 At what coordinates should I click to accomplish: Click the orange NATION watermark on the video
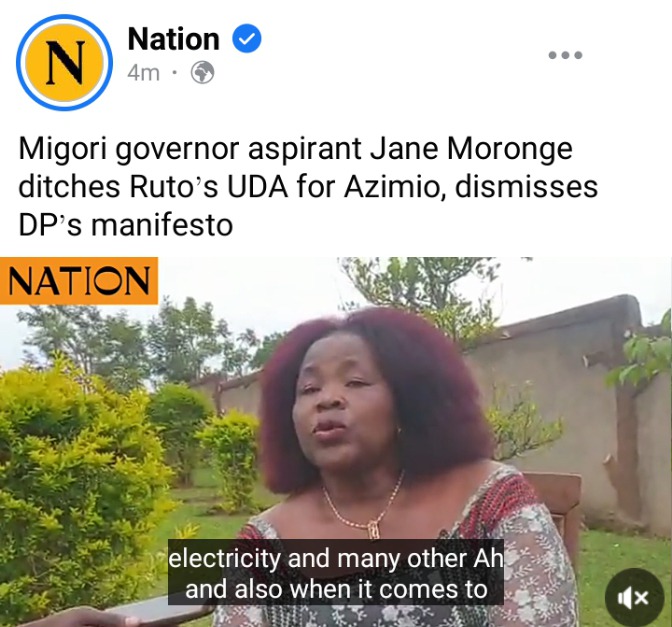pos(79,281)
